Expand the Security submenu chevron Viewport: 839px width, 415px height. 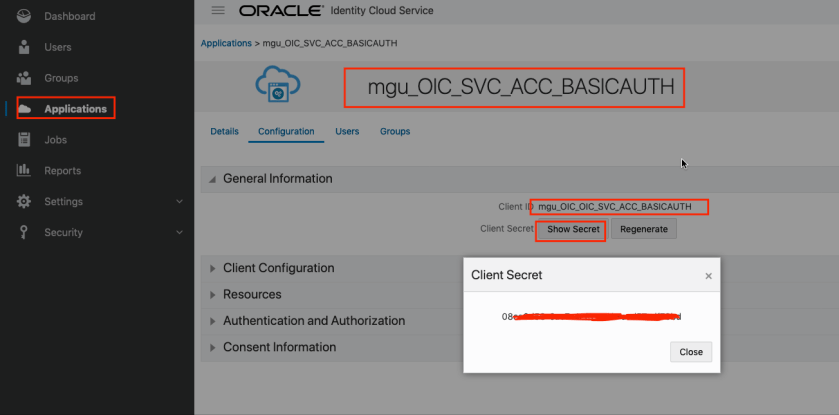pos(179,233)
